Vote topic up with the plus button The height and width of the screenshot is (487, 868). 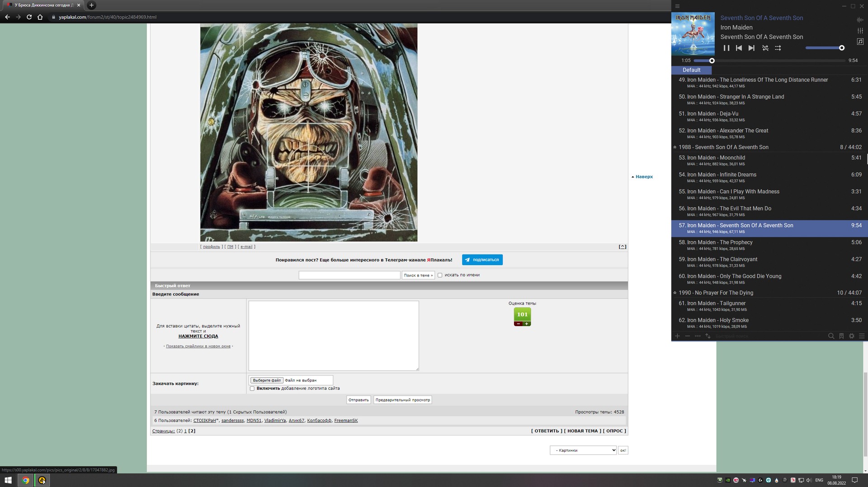(x=527, y=324)
